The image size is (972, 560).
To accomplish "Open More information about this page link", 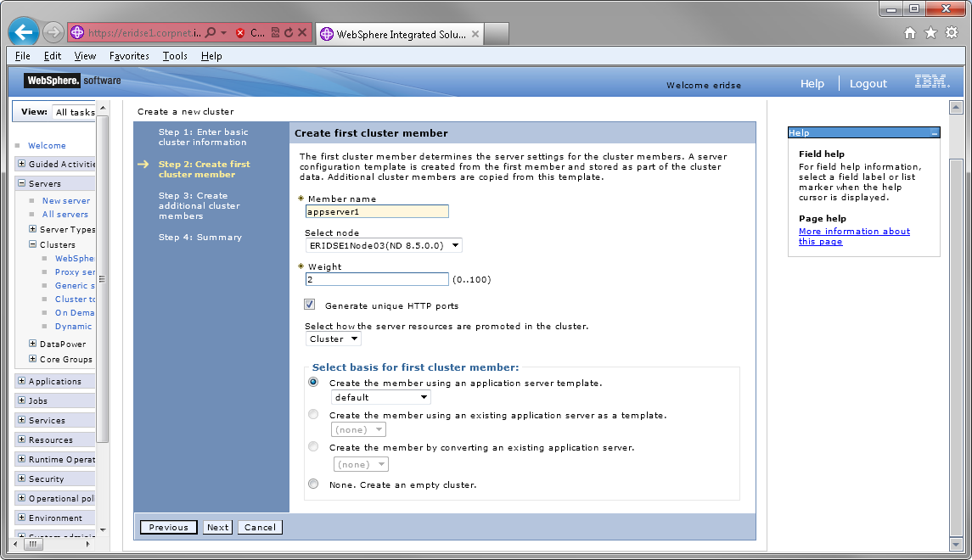I will [x=854, y=236].
